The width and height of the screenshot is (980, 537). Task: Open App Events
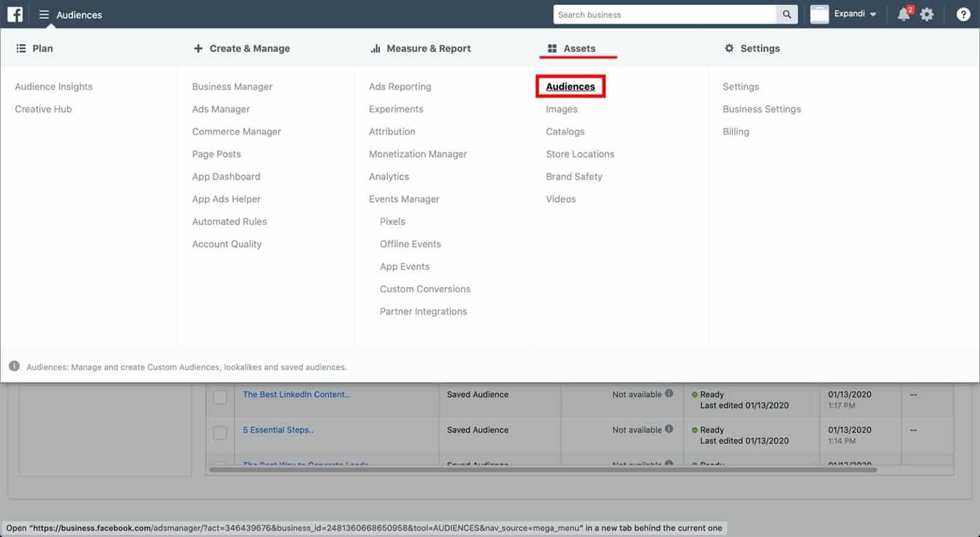pyautogui.click(x=405, y=266)
